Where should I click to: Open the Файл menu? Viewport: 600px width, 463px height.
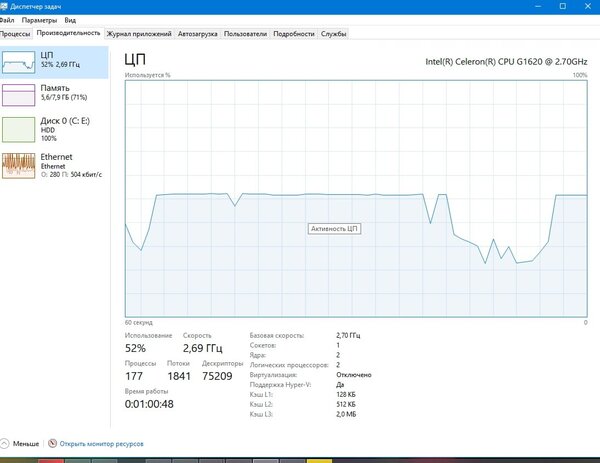pyautogui.click(x=7, y=20)
